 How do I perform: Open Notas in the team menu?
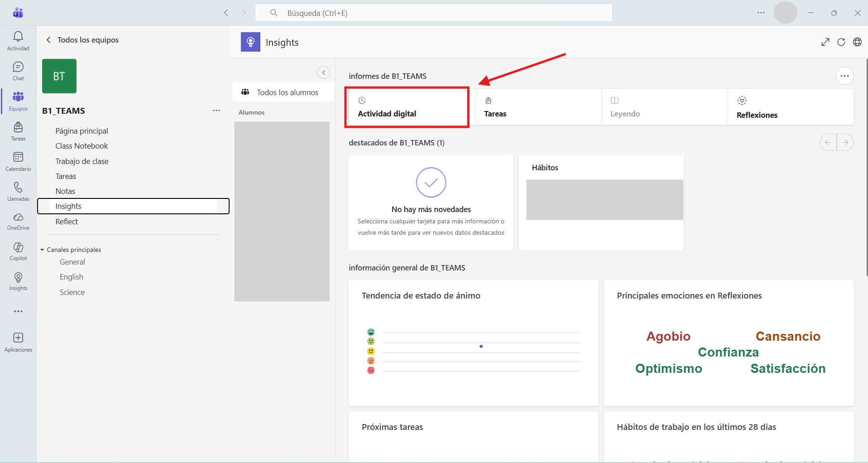click(x=65, y=191)
